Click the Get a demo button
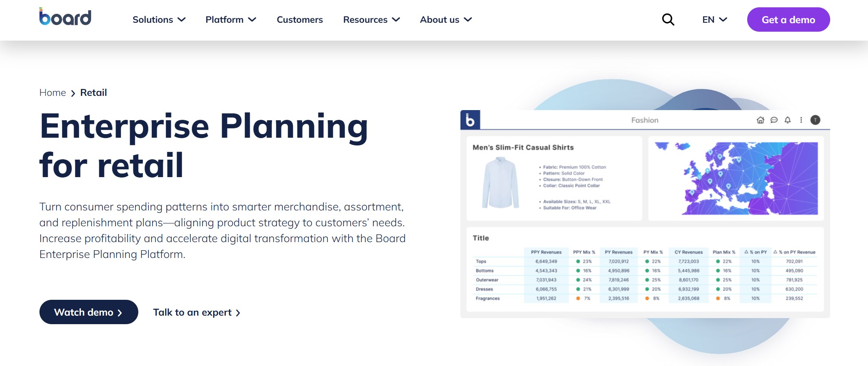The width and height of the screenshot is (868, 366). pyautogui.click(x=788, y=19)
